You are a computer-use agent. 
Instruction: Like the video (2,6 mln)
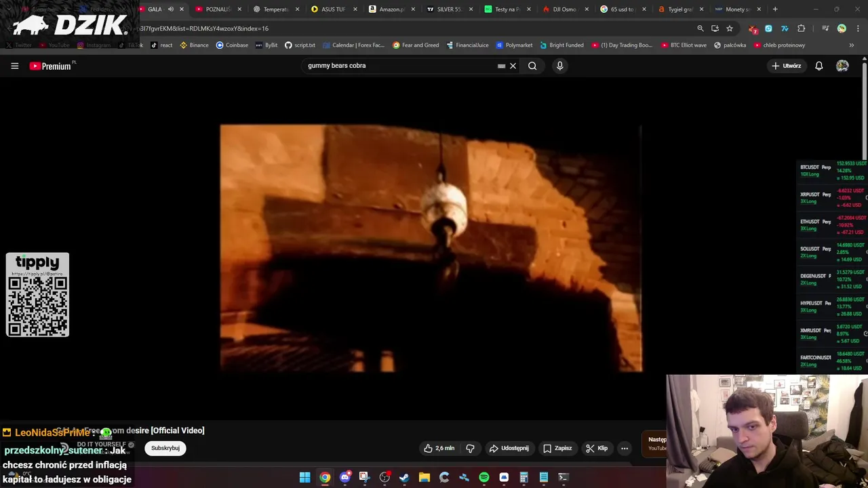(x=439, y=448)
